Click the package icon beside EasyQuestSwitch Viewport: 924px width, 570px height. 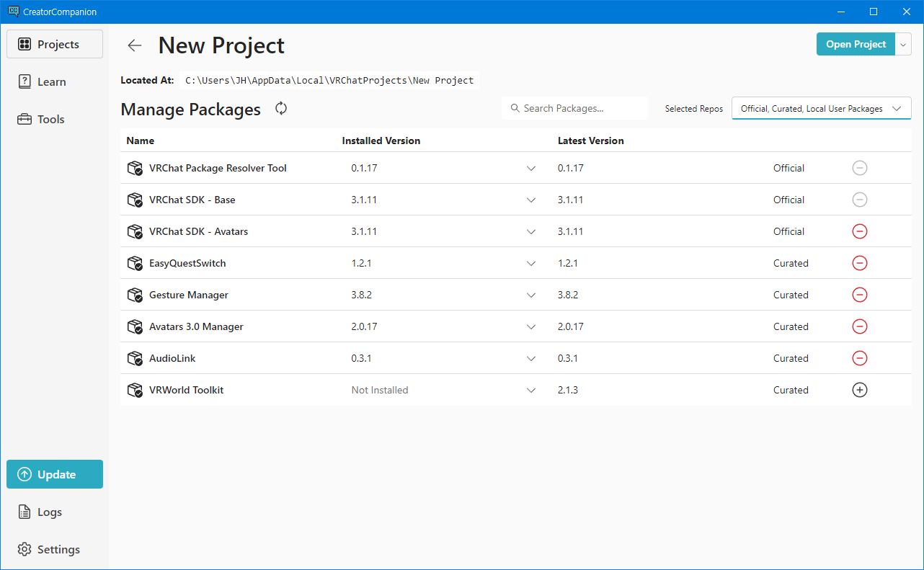(x=135, y=263)
